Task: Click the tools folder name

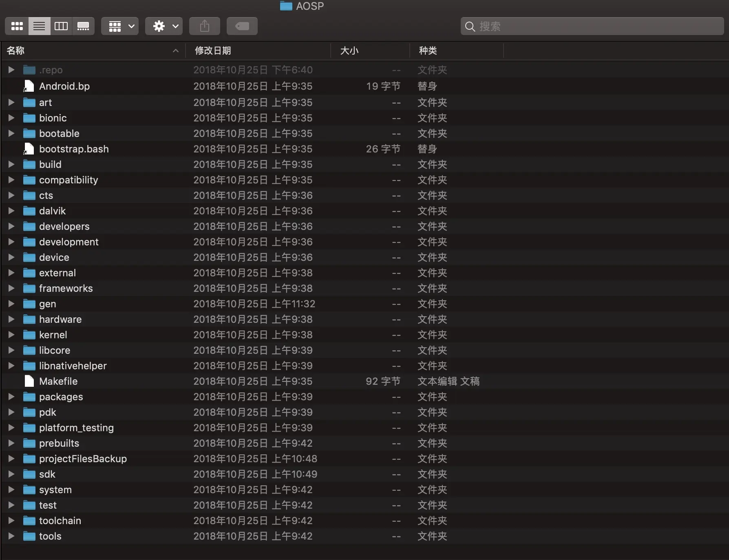Action: 50,536
